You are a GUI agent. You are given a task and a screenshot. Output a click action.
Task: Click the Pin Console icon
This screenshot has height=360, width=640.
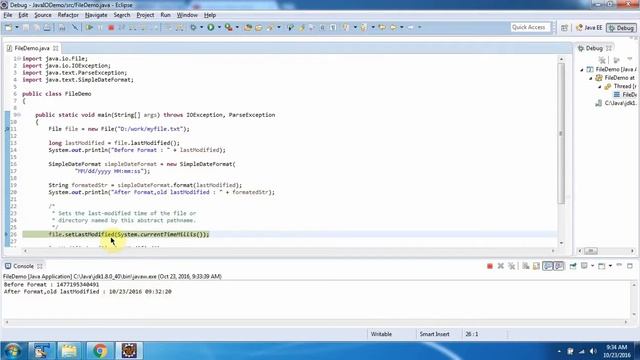[x=573, y=266]
